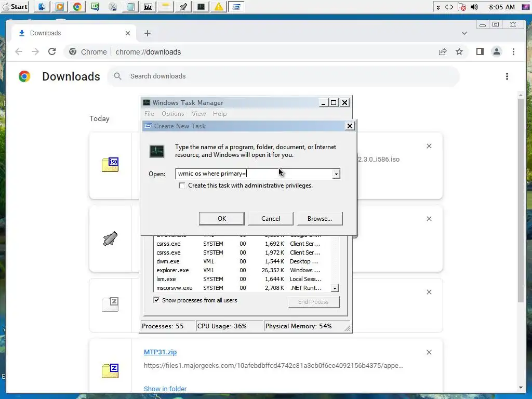Click Chrome page vertical scrollbar
The height and width of the screenshot is (399, 532).
(x=521, y=200)
